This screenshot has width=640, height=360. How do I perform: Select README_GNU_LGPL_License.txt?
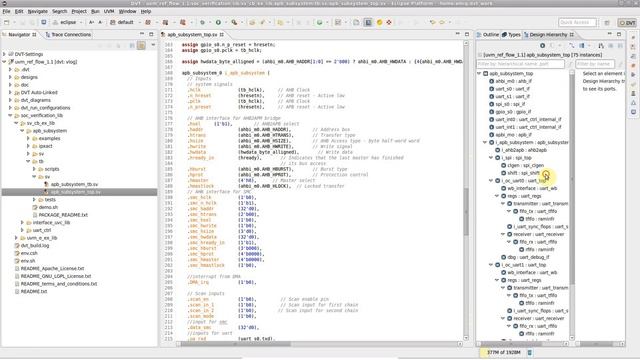pyautogui.click(x=56, y=276)
